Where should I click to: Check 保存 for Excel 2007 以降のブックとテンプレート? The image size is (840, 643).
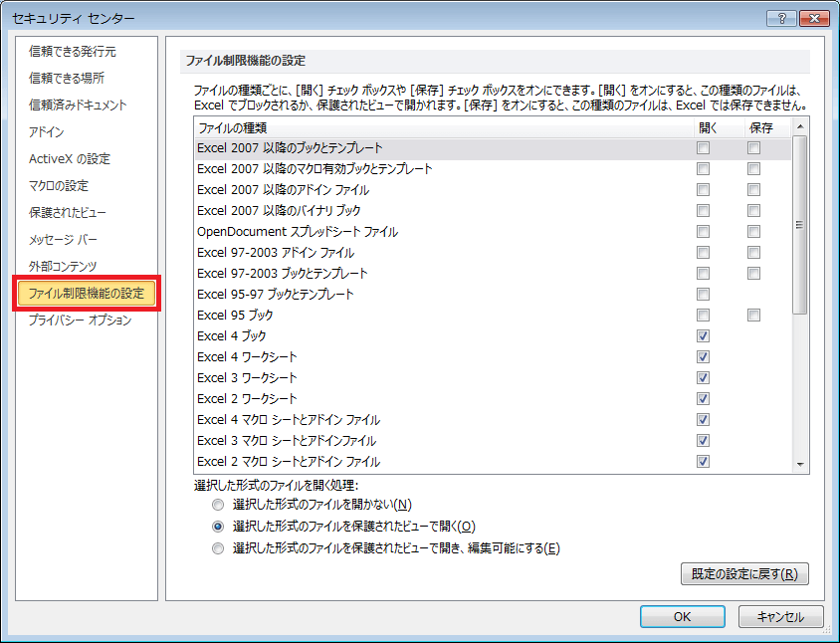click(x=753, y=148)
